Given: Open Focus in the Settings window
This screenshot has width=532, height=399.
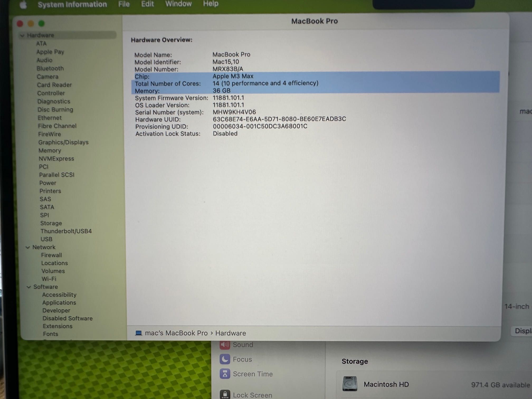Looking at the screenshot, I should pos(242,359).
